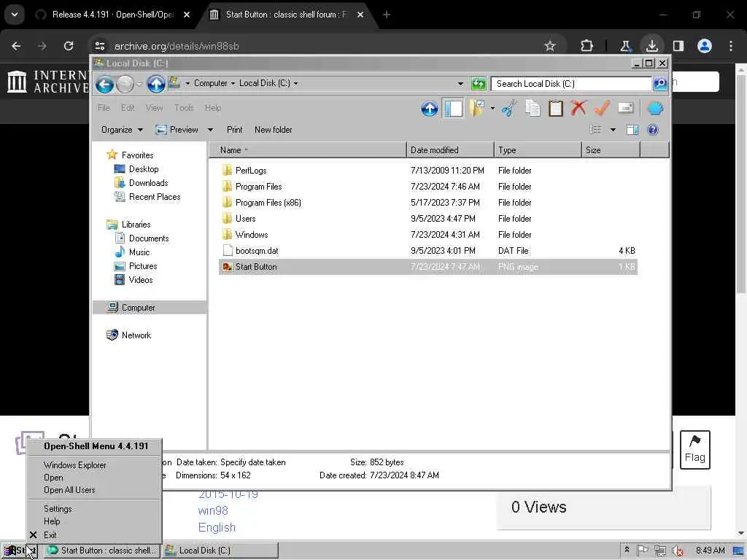Click the Flag button on archive page
Viewport: 747px width, 560px height.
694,449
